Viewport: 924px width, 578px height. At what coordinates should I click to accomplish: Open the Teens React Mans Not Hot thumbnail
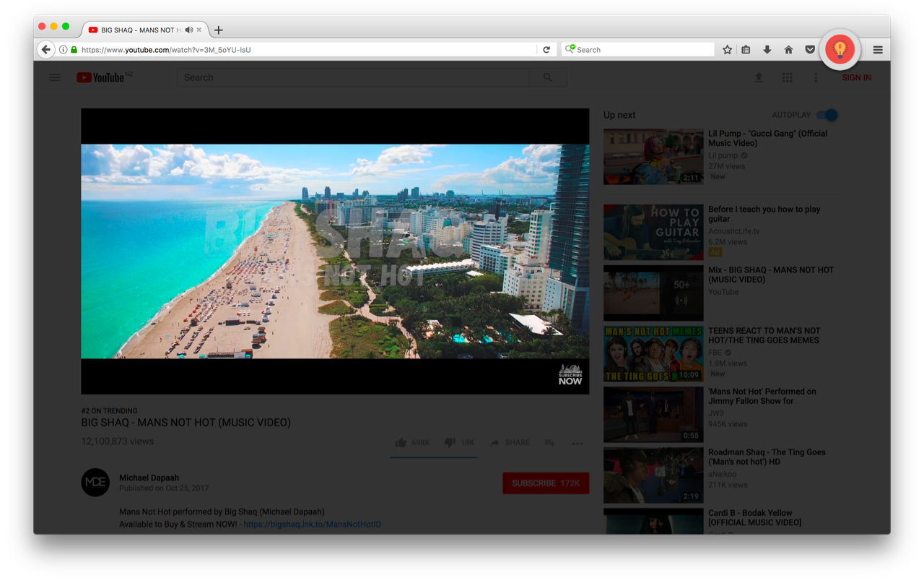653,354
